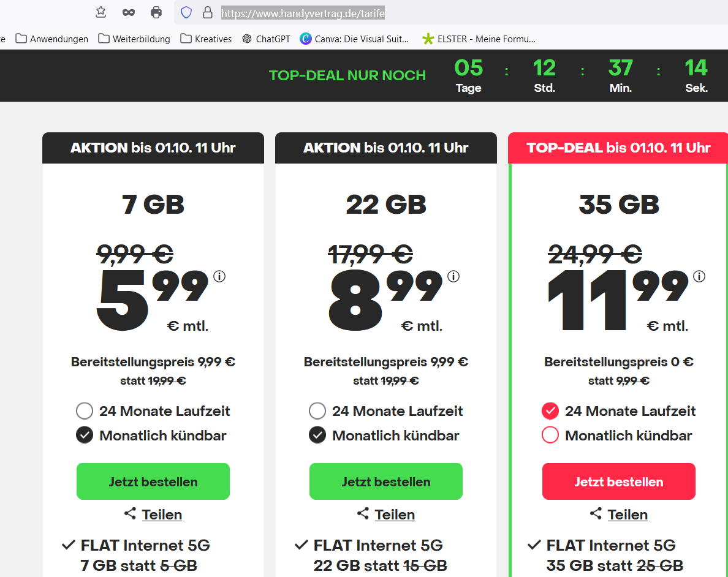The image size is (728, 577).
Task: Click the printer icon in the toolbar
Action: click(156, 12)
